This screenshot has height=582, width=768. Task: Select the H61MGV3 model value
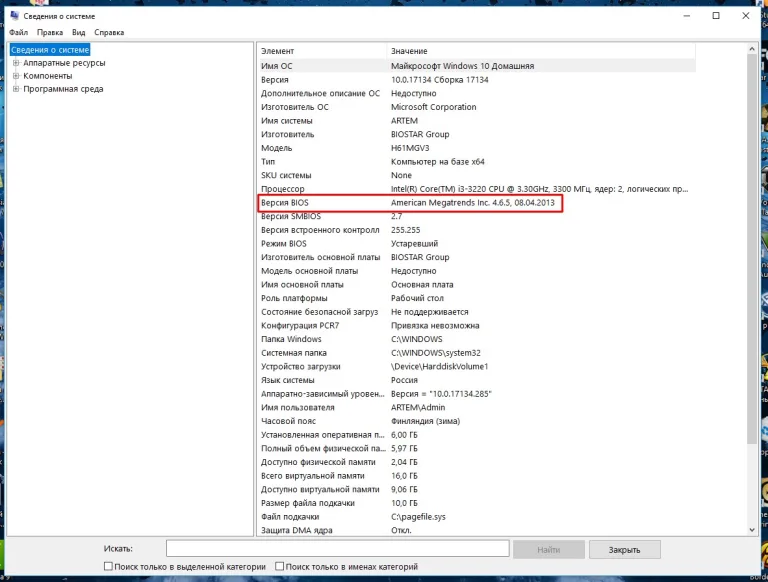(x=410, y=148)
